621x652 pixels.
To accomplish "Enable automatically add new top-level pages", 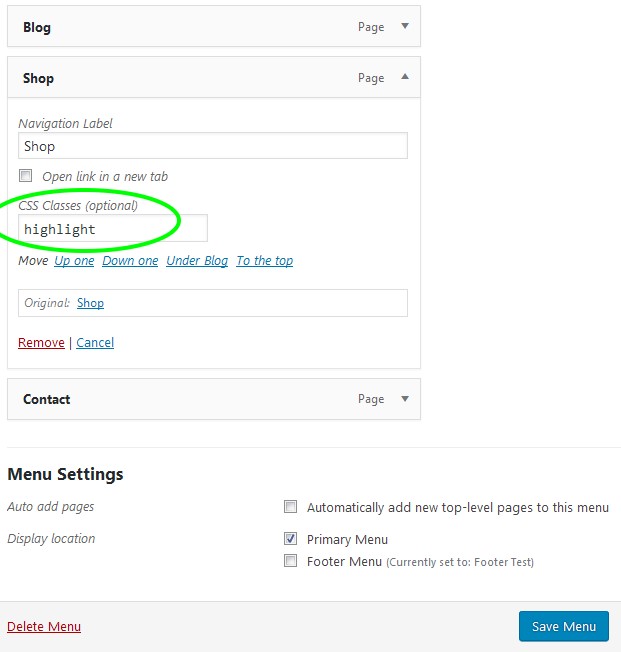I will tap(290, 507).
